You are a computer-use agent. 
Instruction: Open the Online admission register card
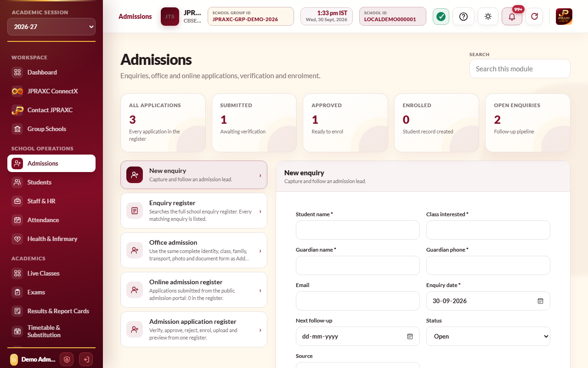[x=194, y=290]
